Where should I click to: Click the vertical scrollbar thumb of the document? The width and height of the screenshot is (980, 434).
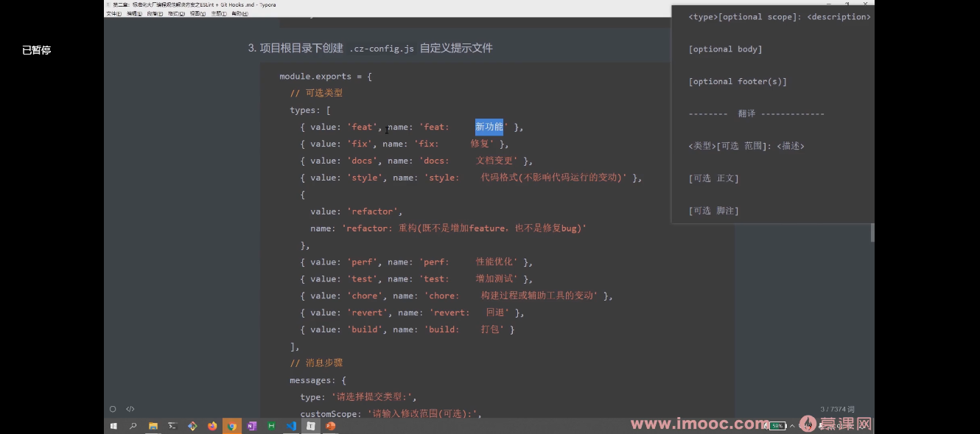pos(872,232)
